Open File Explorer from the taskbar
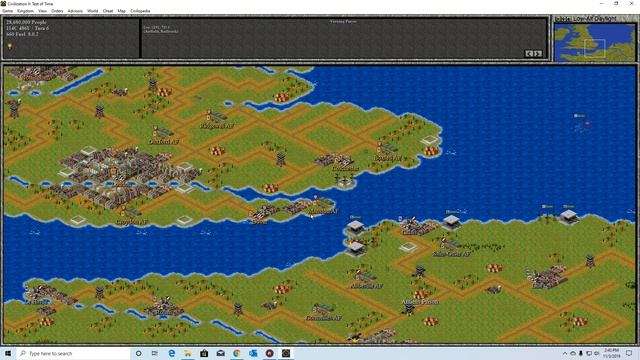 (188, 353)
